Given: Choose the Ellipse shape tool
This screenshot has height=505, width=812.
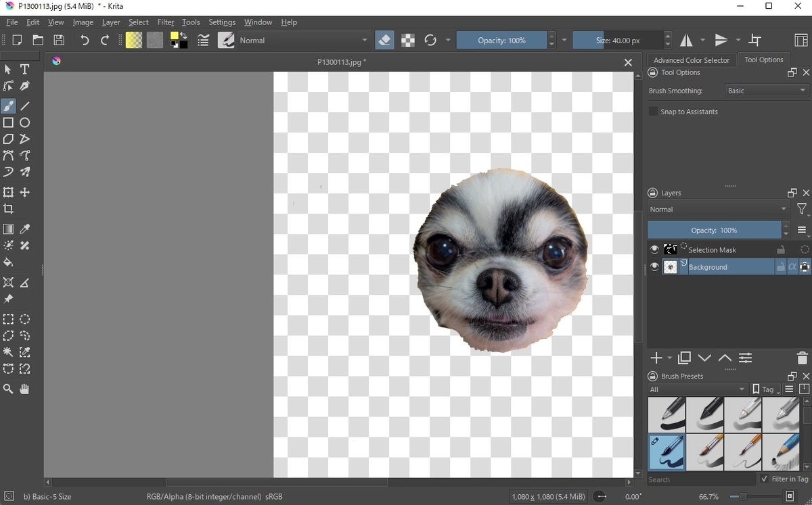Looking at the screenshot, I should 24,122.
